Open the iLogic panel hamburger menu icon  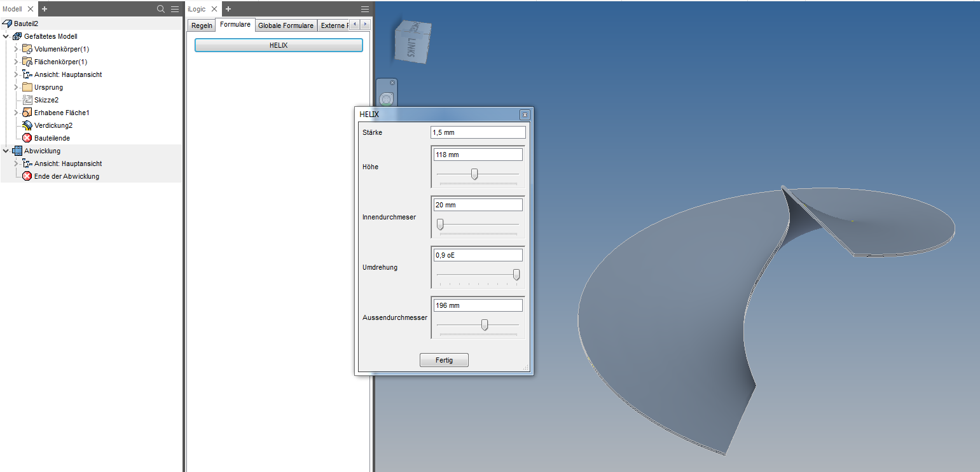364,9
